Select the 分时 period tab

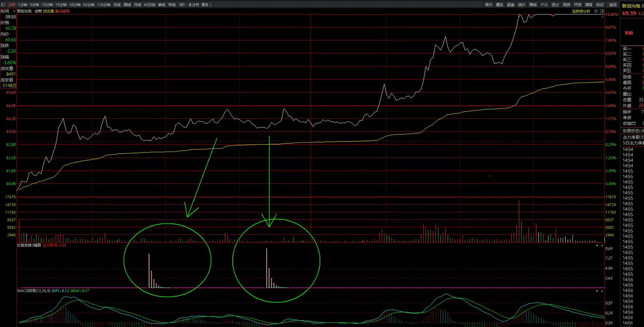click(x=12, y=5)
